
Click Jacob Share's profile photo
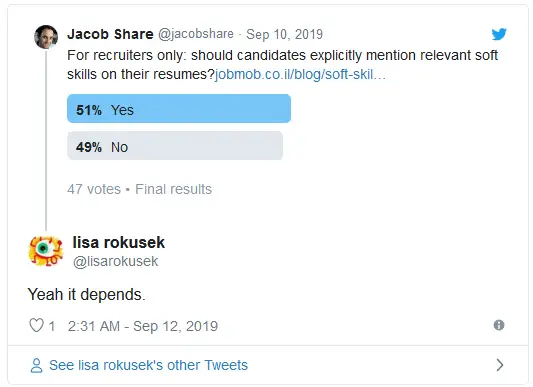(x=46, y=37)
